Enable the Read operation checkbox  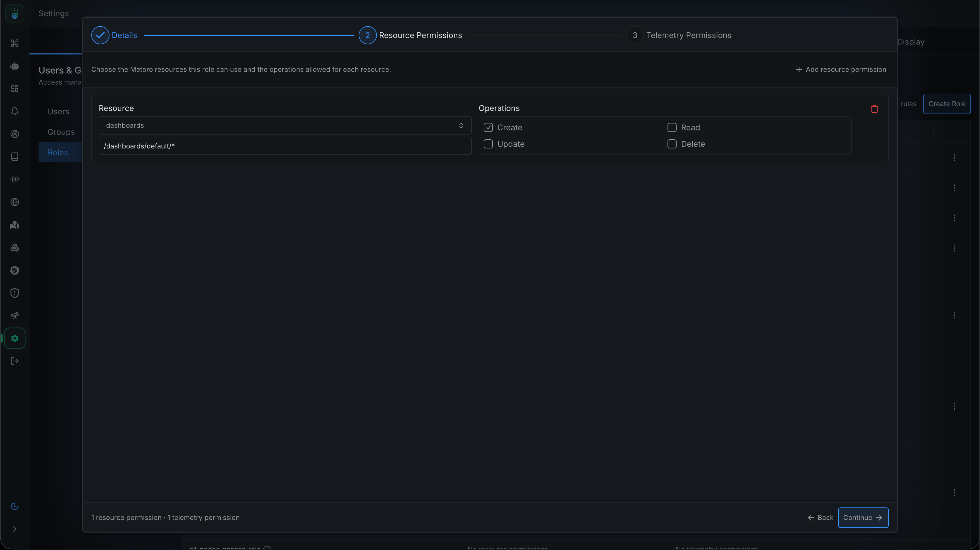tap(672, 127)
